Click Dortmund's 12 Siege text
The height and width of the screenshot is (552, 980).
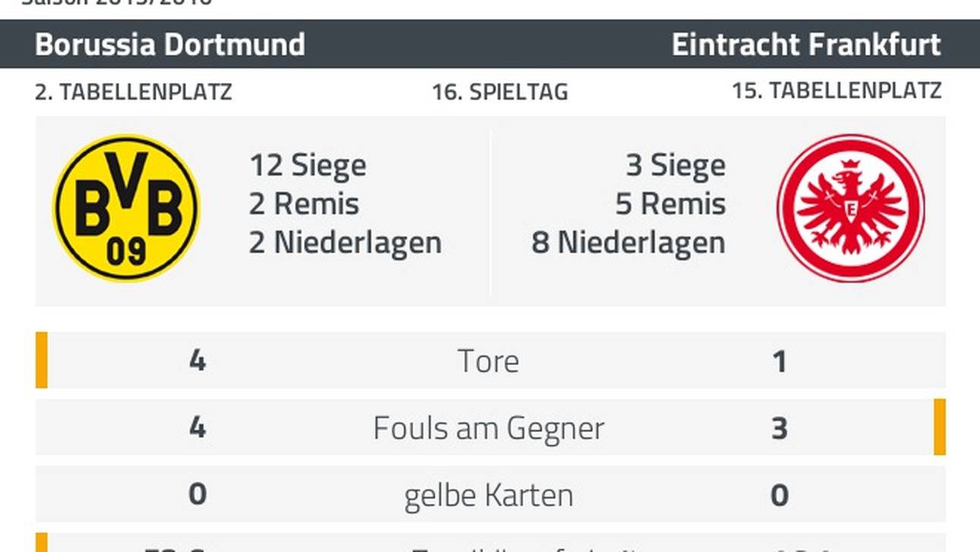[x=308, y=166]
